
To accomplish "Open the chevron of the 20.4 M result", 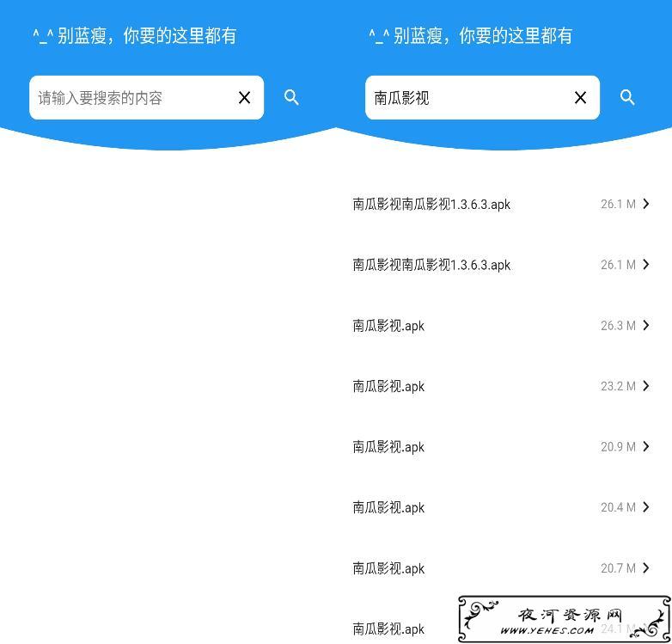I will point(646,507).
